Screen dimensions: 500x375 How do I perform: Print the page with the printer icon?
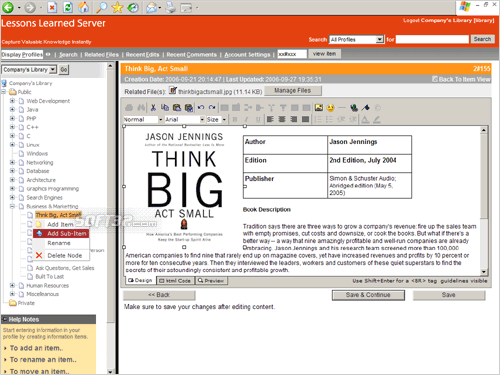[x=171, y=7]
